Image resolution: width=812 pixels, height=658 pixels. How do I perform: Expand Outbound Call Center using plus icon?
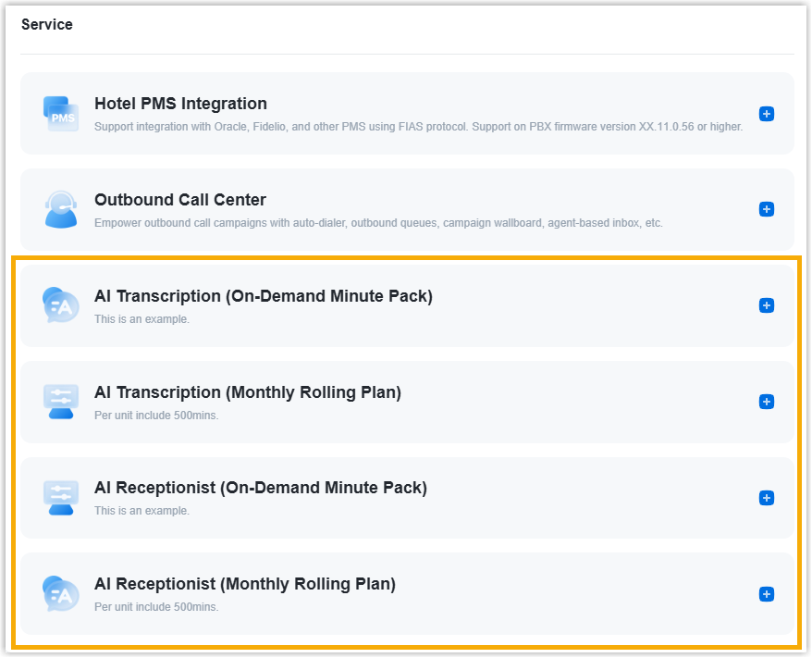tap(766, 210)
